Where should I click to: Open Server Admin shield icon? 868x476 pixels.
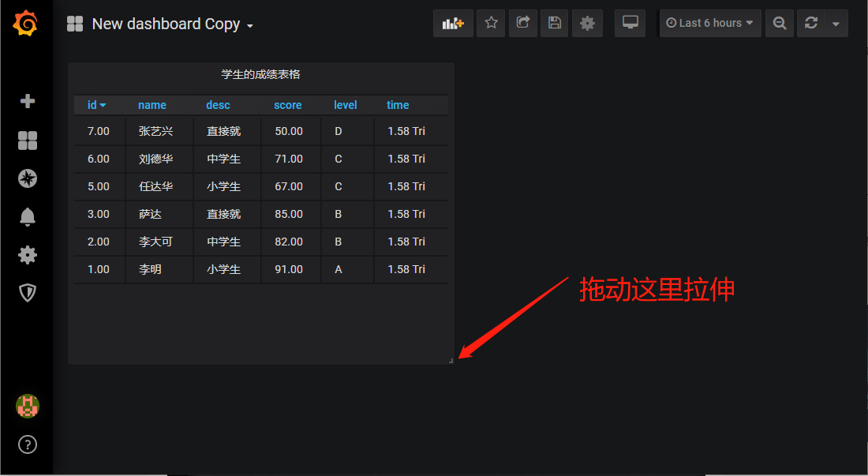coord(27,292)
